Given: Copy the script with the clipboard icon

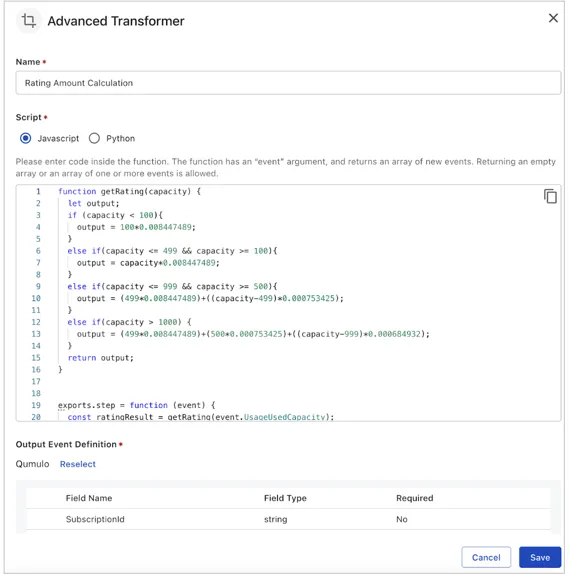Looking at the screenshot, I should coord(550,196).
